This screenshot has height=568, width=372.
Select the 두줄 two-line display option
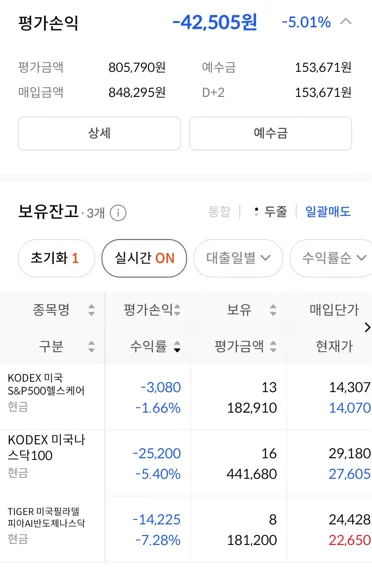[271, 212]
